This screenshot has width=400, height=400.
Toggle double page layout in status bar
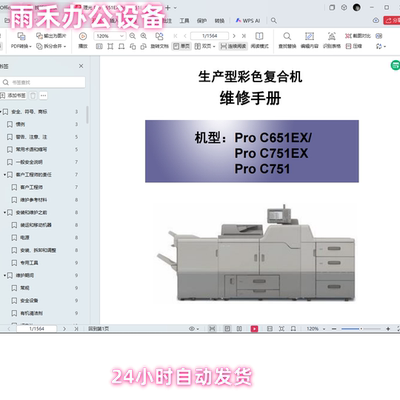239,329
